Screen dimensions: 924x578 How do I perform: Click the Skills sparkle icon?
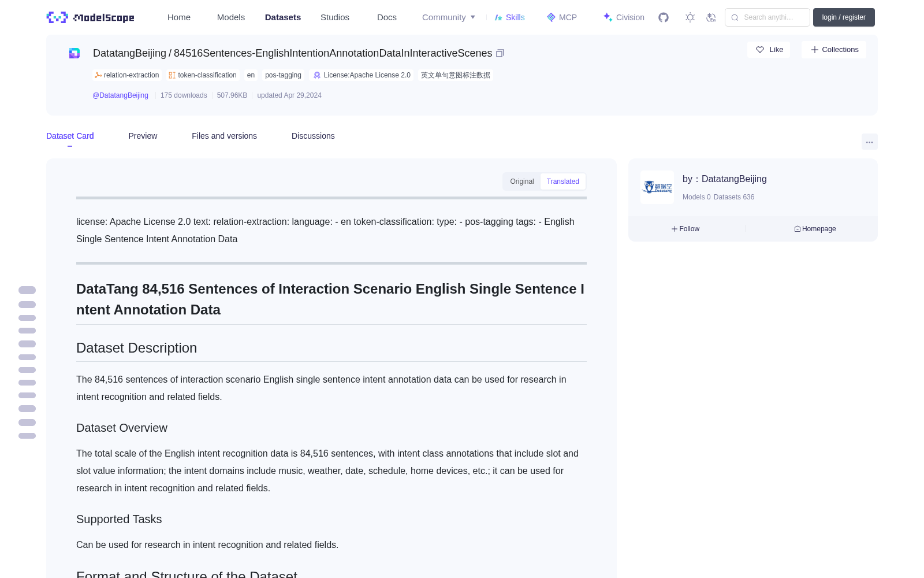pyautogui.click(x=498, y=17)
